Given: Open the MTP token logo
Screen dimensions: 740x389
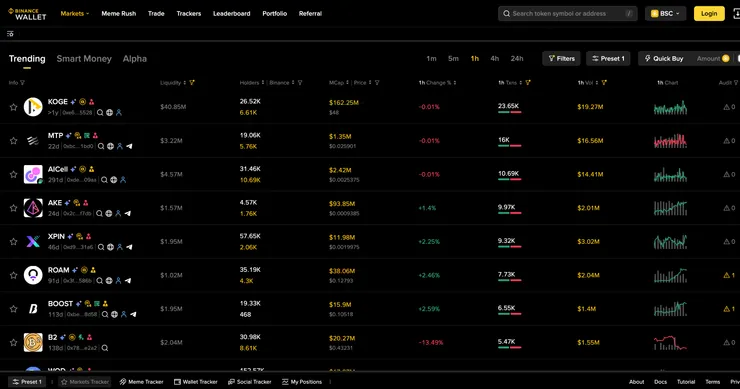Looking at the screenshot, I should tap(33, 141).
